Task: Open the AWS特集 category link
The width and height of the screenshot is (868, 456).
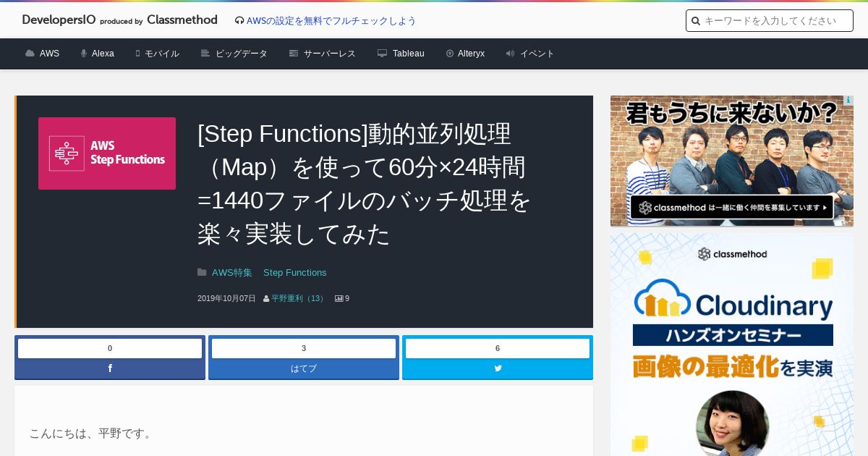Action: [232, 272]
